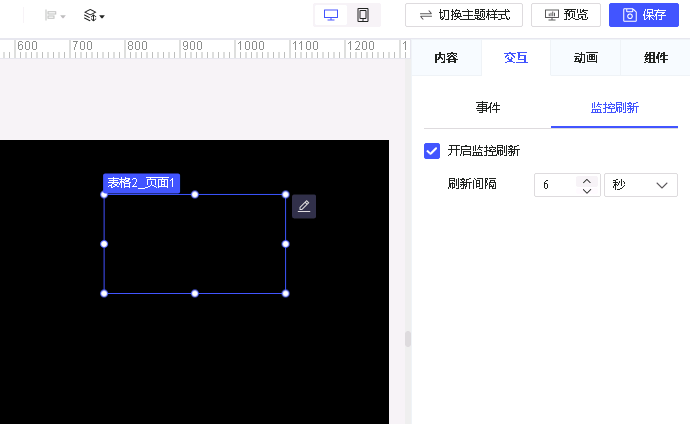Click the 预览 preview button
Image resolution: width=690 pixels, height=424 pixels.
(x=566, y=15)
